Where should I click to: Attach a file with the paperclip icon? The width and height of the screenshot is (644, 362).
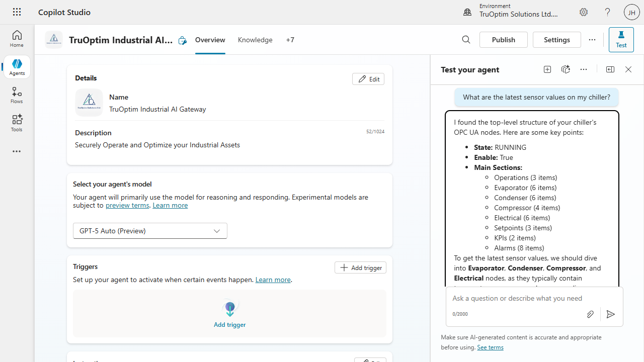(x=590, y=314)
